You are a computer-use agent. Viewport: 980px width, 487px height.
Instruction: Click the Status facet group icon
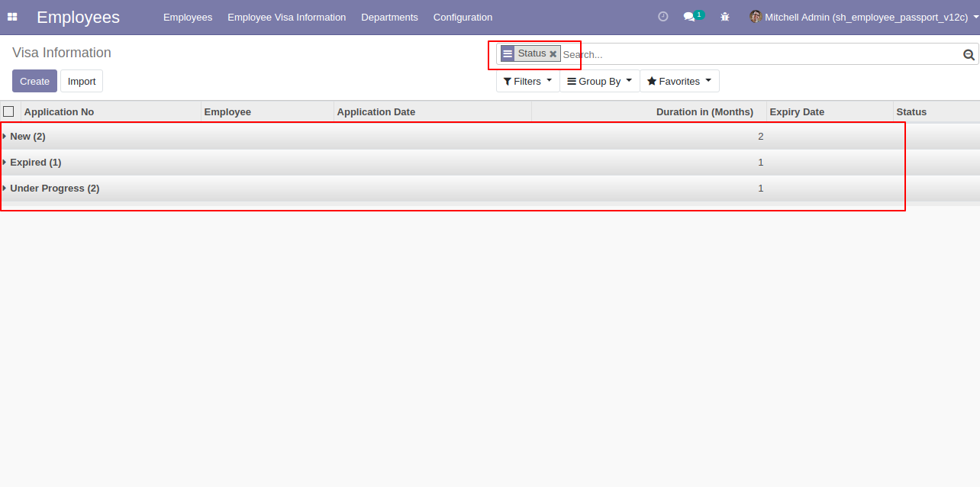[508, 53]
